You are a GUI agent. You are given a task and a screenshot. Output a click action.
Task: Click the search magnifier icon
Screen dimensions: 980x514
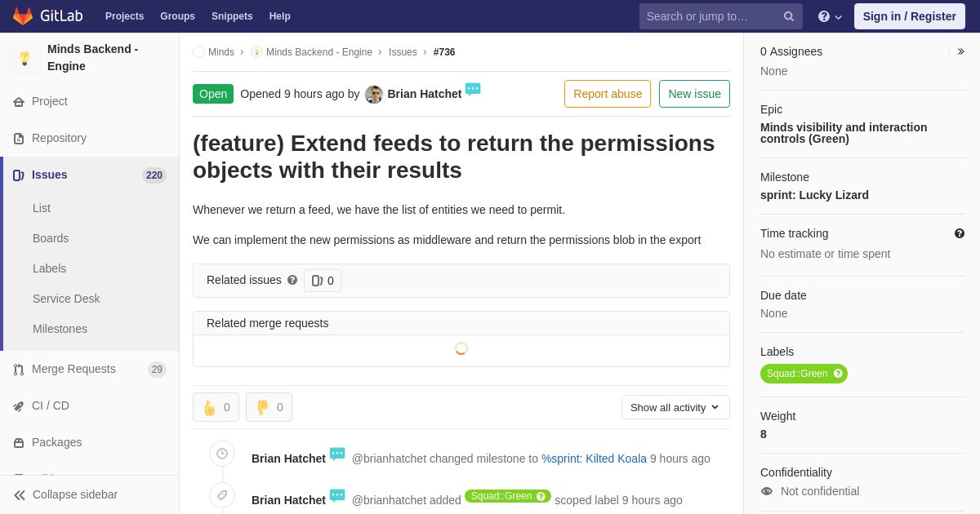[x=789, y=16]
